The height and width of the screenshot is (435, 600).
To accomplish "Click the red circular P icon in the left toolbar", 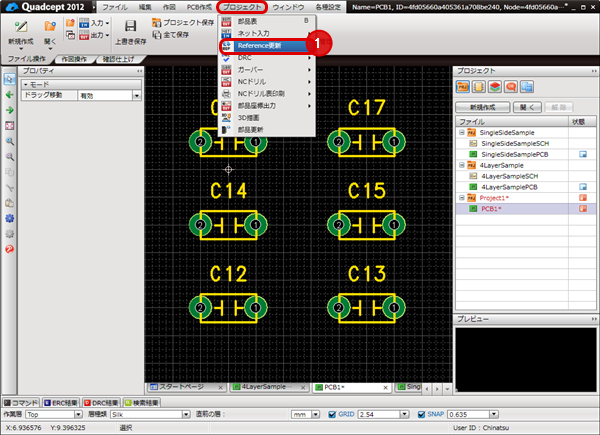I will click(10, 249).
